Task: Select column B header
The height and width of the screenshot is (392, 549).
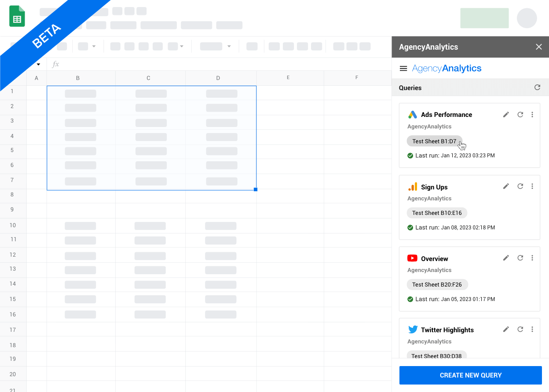Action: coord(81,78)
